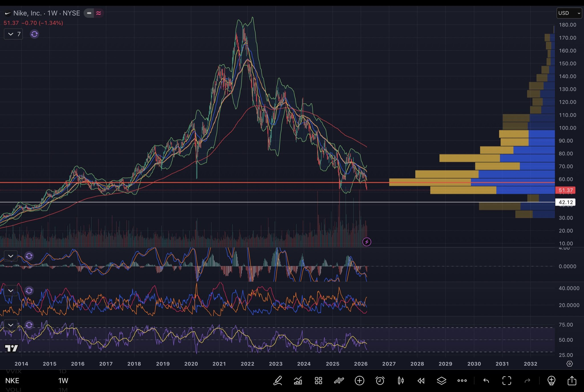
Task: Expand the 7 indicators legend dropdown
Action: [x=13, y=34]
